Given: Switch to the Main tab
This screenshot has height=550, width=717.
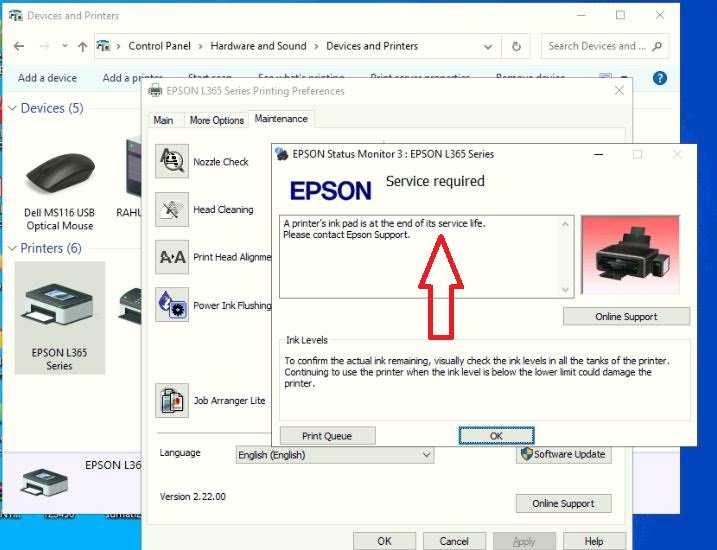Looking at the screenshot, I should click(x=163, y=120).
